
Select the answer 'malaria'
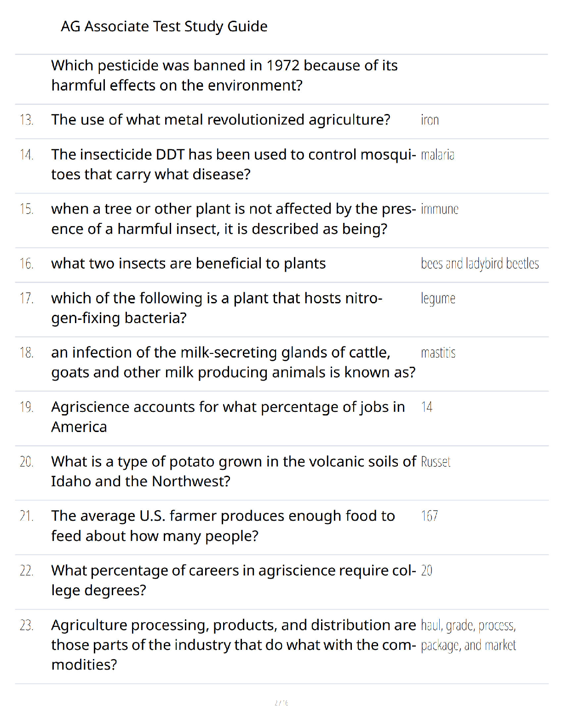[437, 155]
